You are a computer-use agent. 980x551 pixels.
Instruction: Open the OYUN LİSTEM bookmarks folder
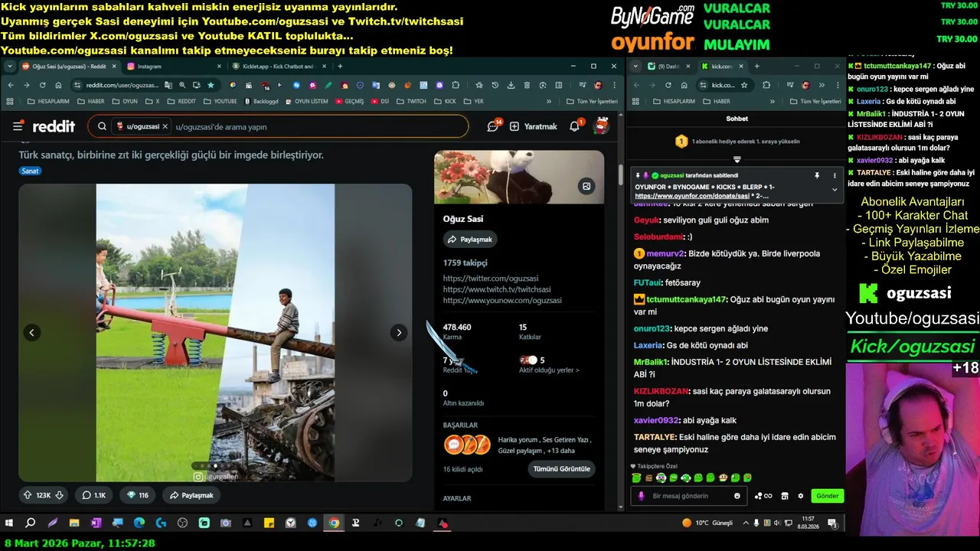306,101
